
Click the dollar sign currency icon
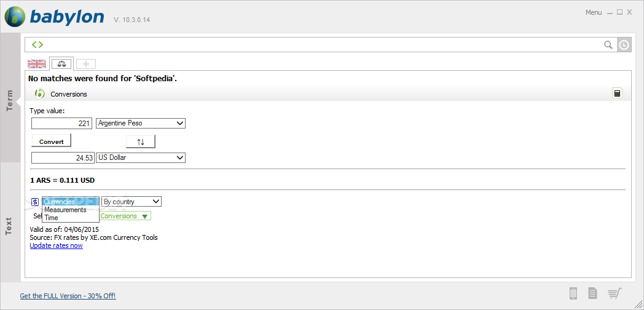[35, 202]
